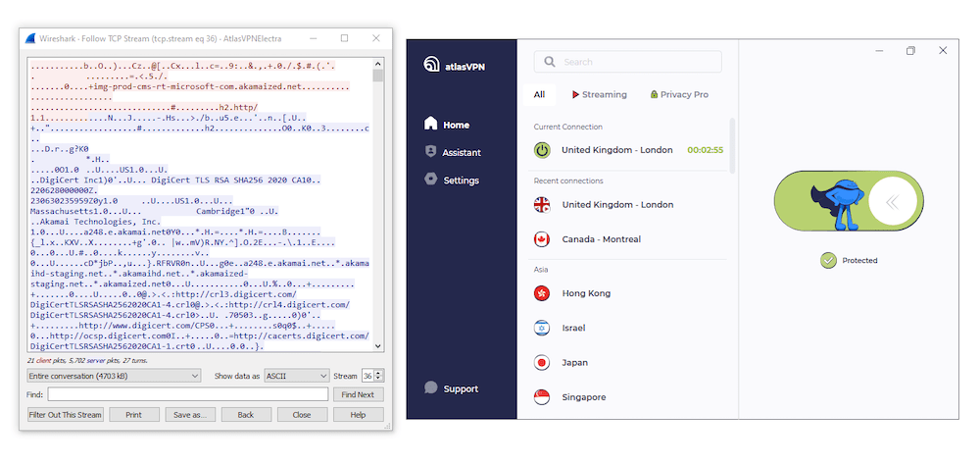Click the Protected checkmark status icon
This screenshot has width=980, height=464.
pyautogui.click(x=828, y=260)
